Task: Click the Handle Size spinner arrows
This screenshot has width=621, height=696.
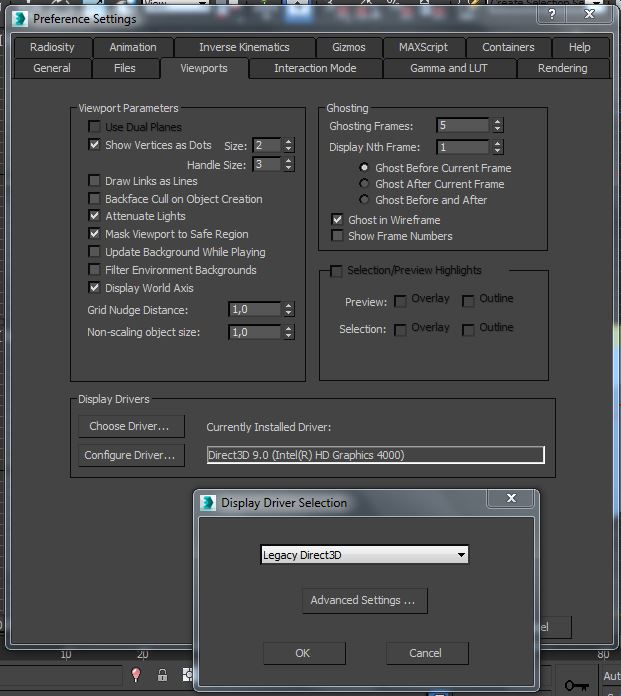Action: click(x=289, y=164)
